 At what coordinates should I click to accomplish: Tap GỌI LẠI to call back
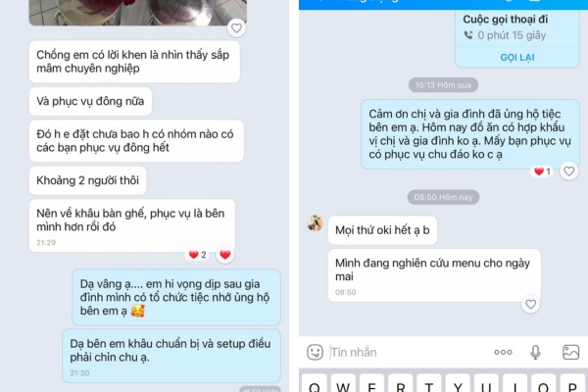tap(517, 58)
